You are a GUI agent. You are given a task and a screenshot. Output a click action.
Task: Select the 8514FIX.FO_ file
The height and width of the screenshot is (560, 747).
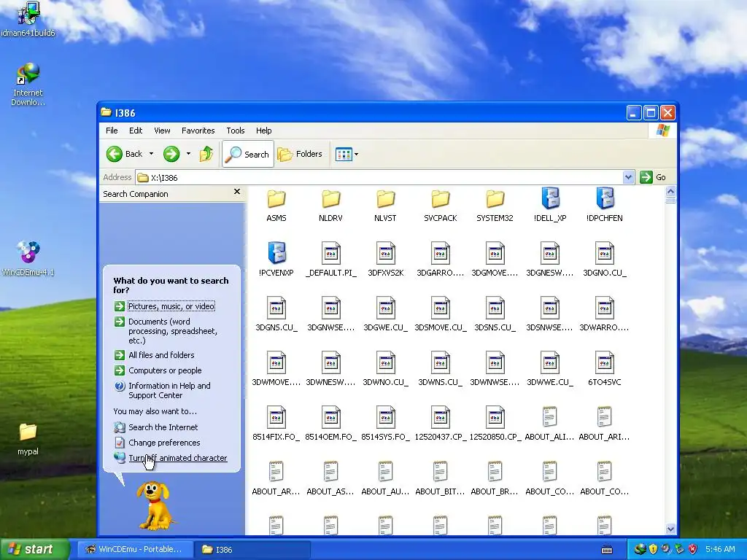(276, 422)
